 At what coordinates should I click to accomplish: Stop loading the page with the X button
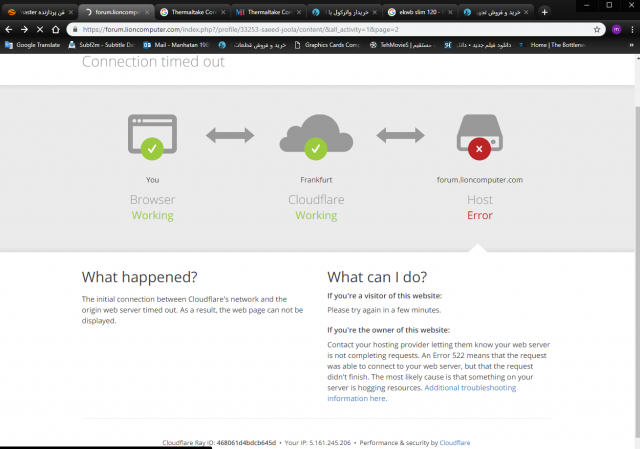pos(39,30)
